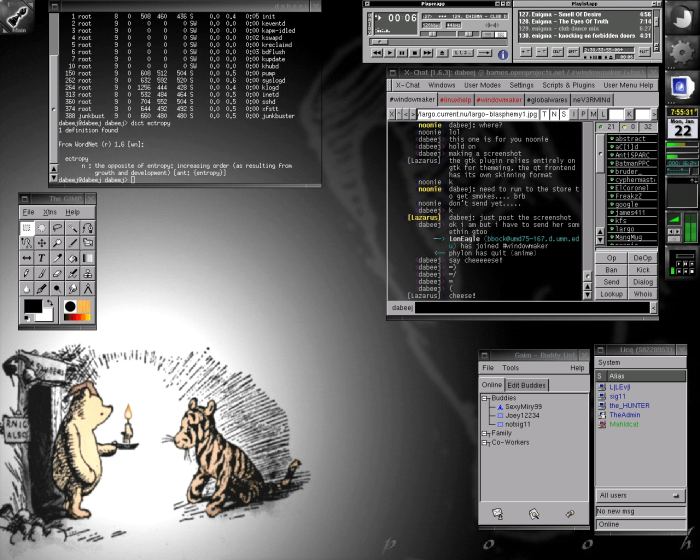Open the X-Chat menu
The height and width of the screenshot is (560, 700).
coord(408,85)
